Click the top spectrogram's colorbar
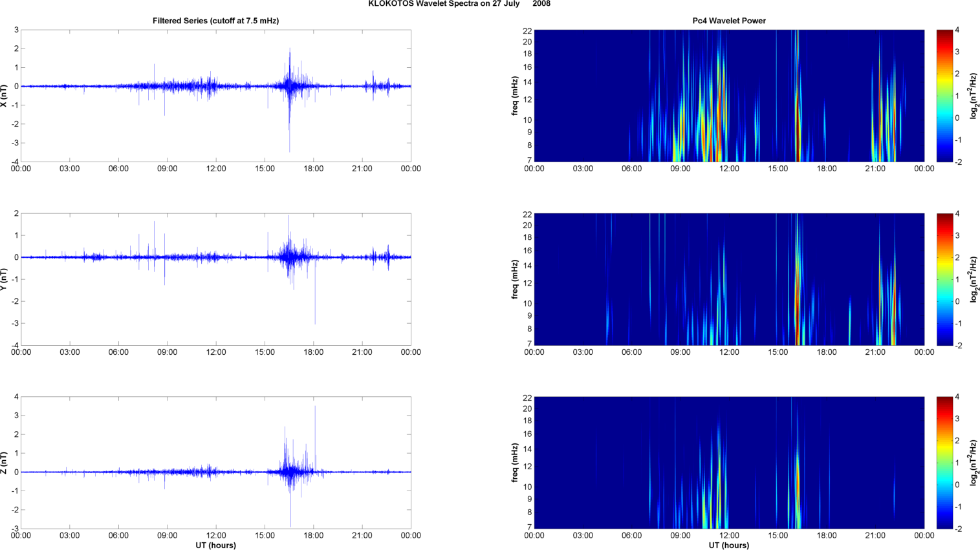The width and height of the screenshot is (980, 550). (x=944, y=96)
